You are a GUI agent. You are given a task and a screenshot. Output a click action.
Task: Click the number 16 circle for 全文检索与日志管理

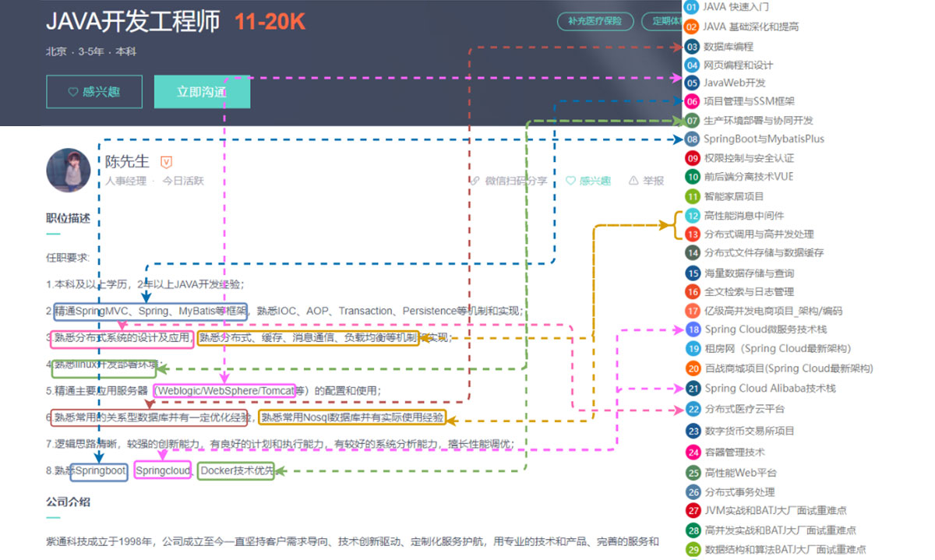pyautogui.click(x=693, y=292)
